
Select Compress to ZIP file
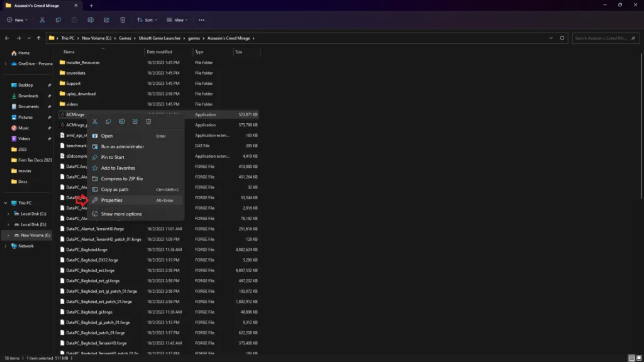pos(135,178)
